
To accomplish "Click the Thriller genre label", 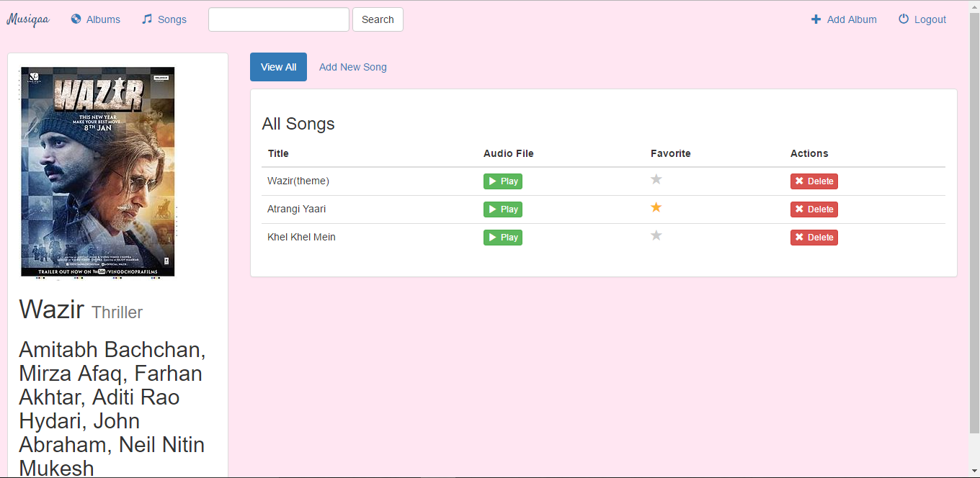I will tap(117, 312).
